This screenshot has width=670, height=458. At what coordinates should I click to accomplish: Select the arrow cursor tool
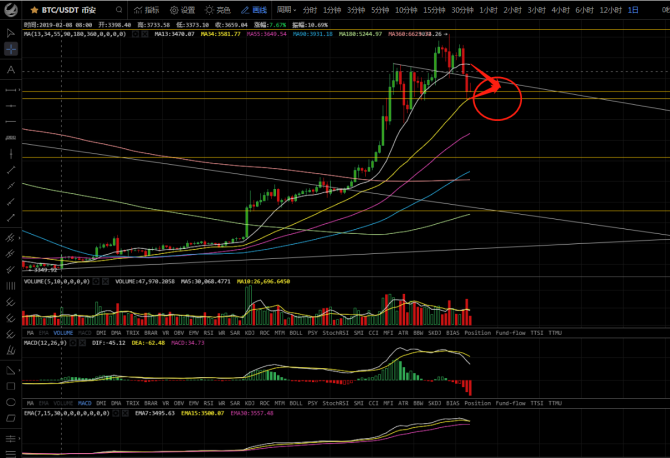[11, 33]
